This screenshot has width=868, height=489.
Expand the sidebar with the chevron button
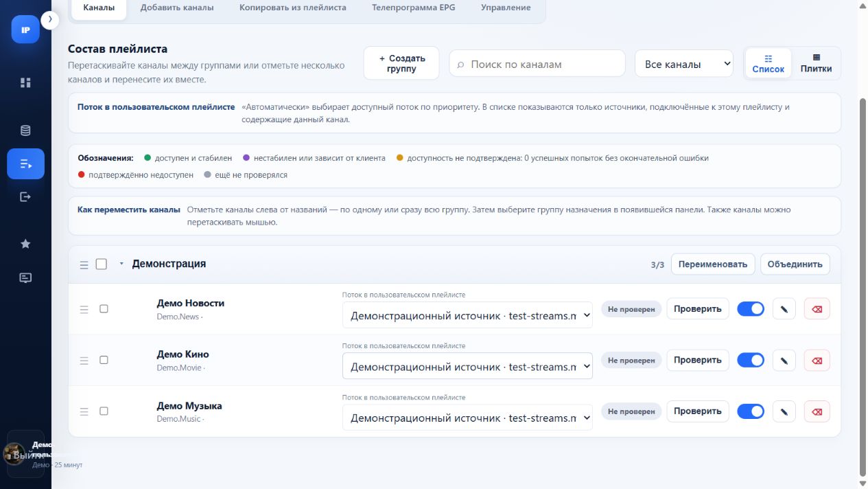pos(50,20)
